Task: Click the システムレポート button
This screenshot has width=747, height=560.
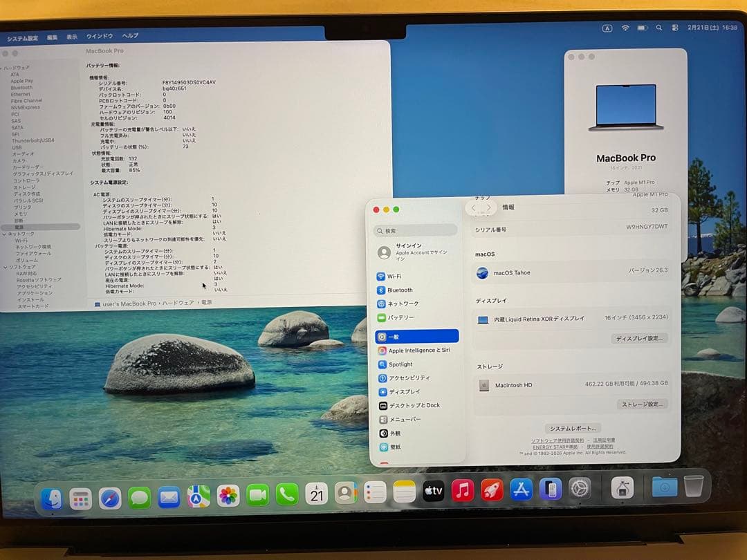Action: [573, 429]
